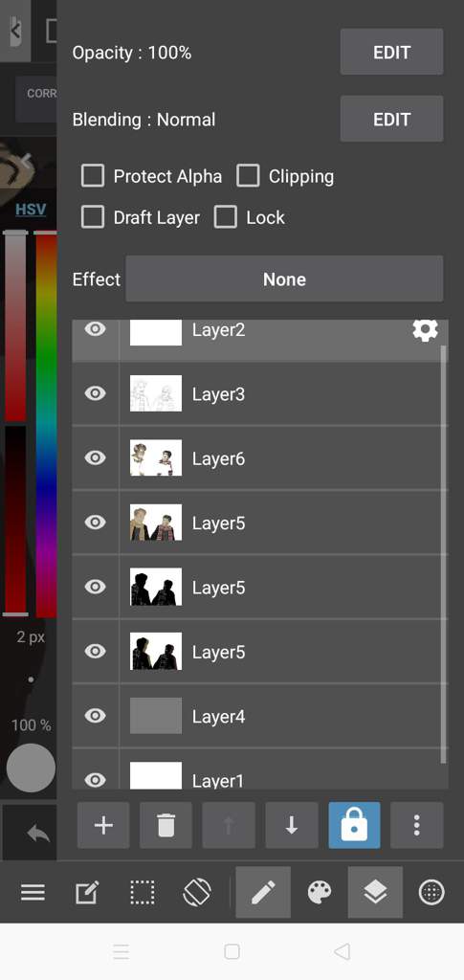Image resolution: width=464 pixels, height=980 pixels.
Task: Switch to the layers panel tab
Action: point(375,893)
